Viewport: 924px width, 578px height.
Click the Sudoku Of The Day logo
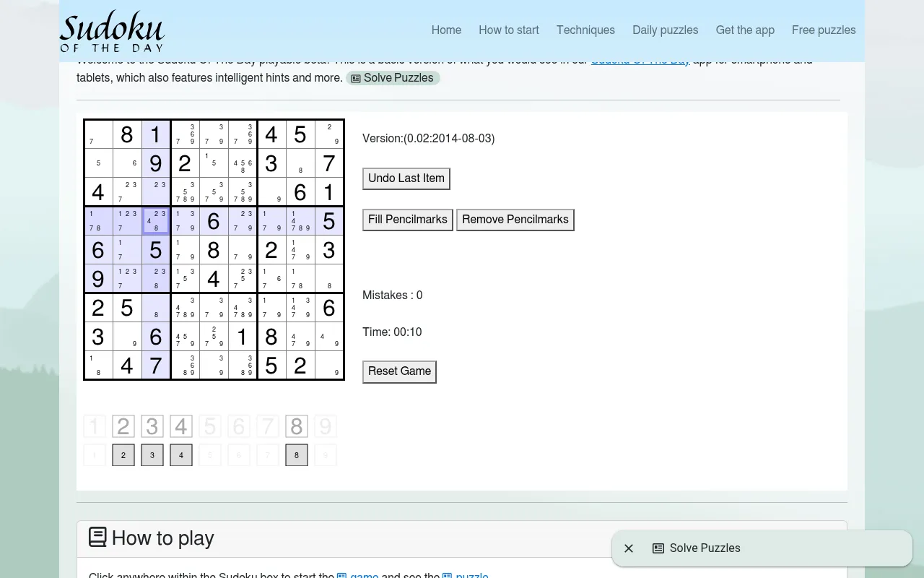[x=112, y=33]
